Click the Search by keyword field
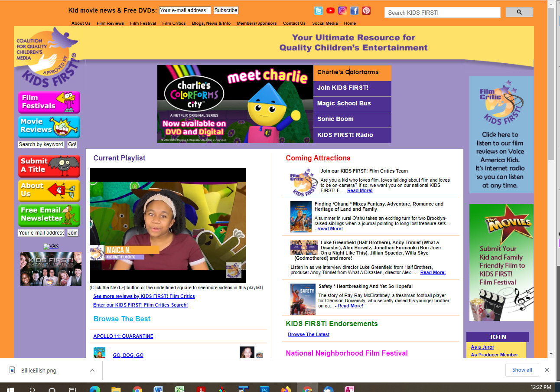This screenshot has height=392, width=560. click(41, 144)
